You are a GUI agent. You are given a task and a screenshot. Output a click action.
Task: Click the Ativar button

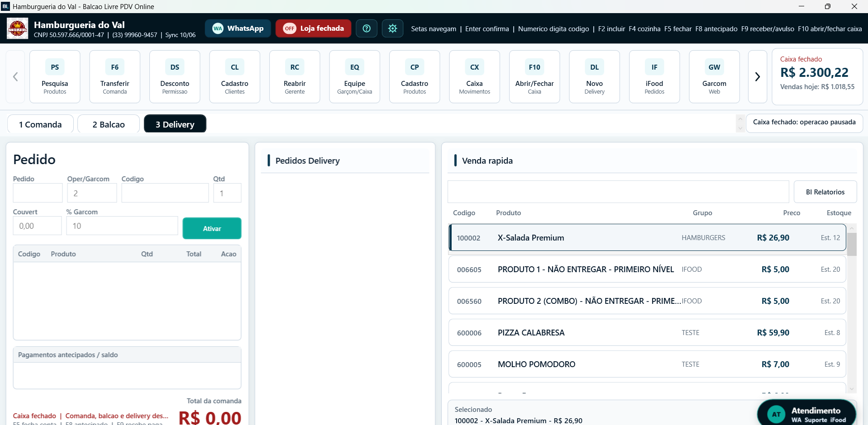click(x=212, y=228)
